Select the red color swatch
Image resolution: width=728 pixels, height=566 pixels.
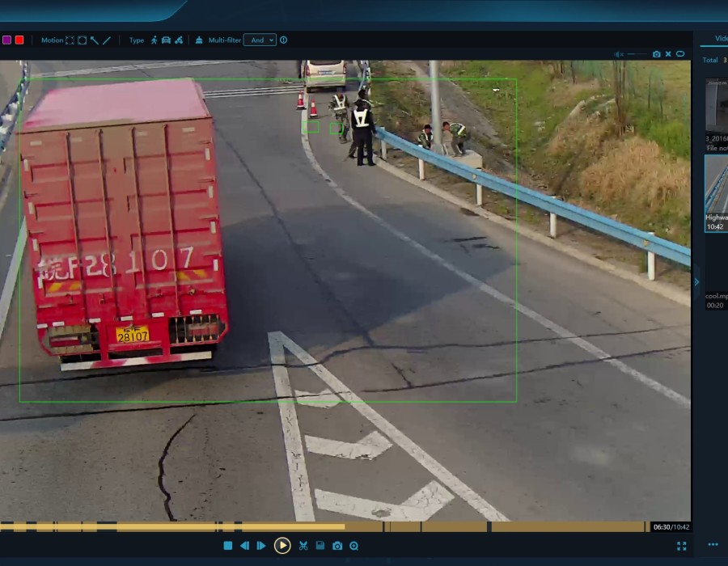pos(19,40)
